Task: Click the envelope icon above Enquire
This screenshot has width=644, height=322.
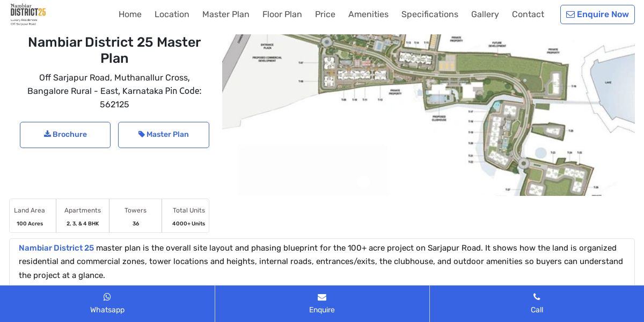Action: [x=322, y=297]
